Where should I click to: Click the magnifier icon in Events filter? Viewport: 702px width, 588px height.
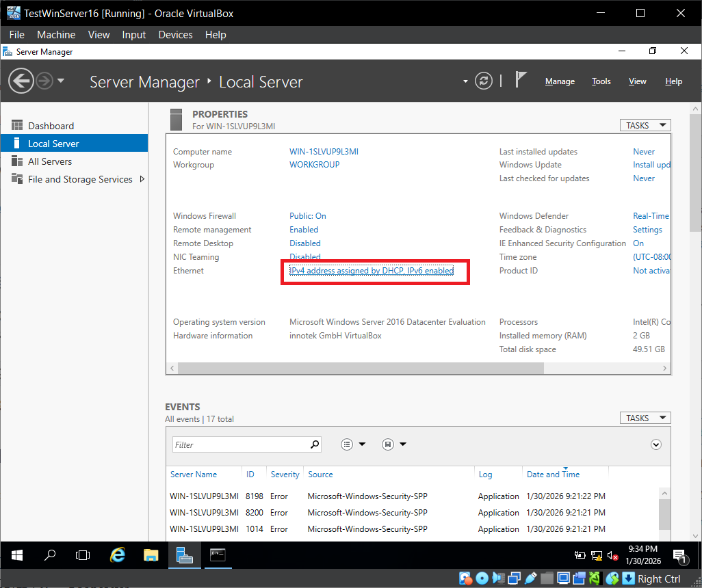(314, 444)
